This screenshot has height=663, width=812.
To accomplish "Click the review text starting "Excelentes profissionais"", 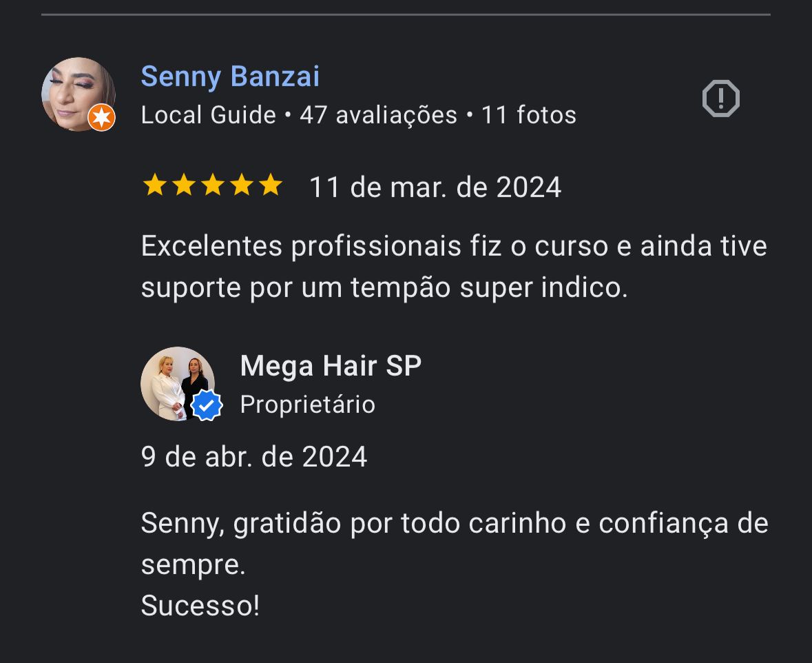I will point(453,267).
